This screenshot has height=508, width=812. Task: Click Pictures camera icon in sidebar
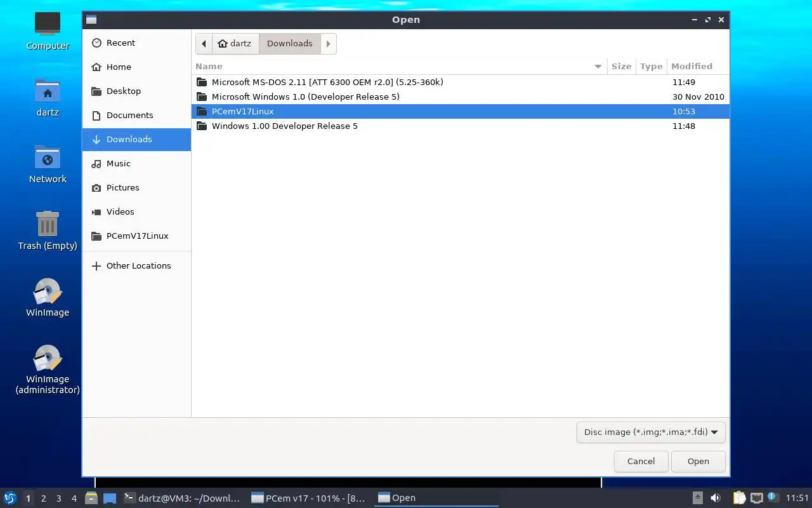[x=96, y=187]
